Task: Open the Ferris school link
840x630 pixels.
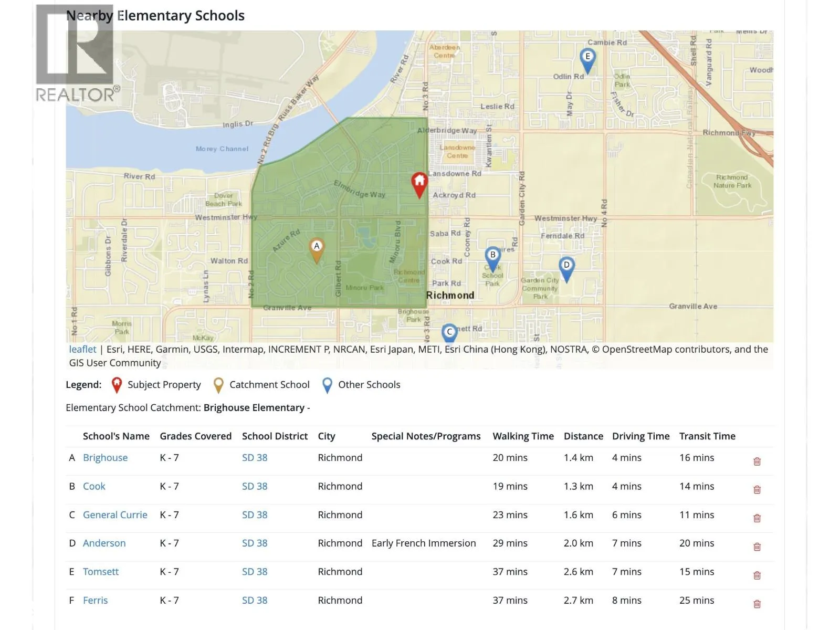Action: (95, 601)
